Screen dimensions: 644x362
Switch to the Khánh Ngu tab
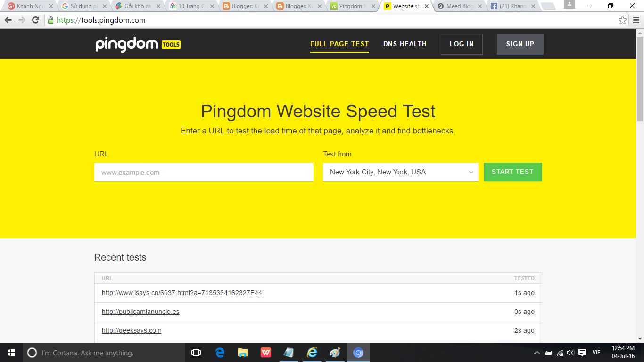(x=30, y=6)
